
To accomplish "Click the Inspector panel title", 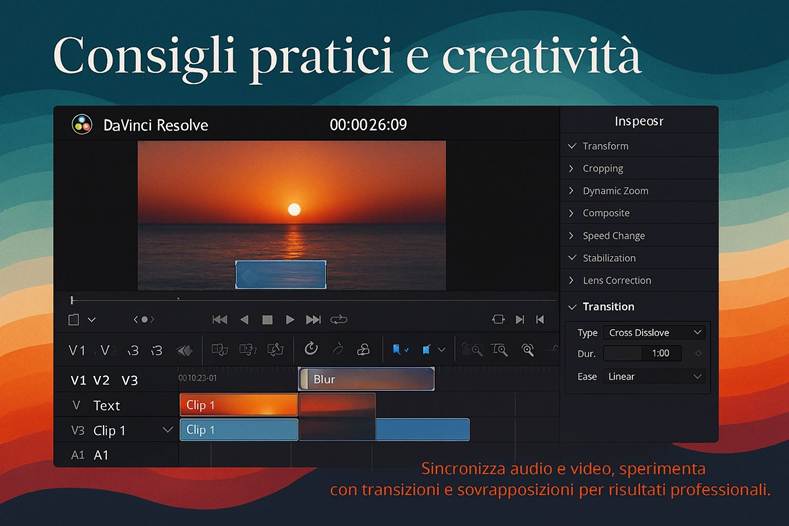I will 639,121.
